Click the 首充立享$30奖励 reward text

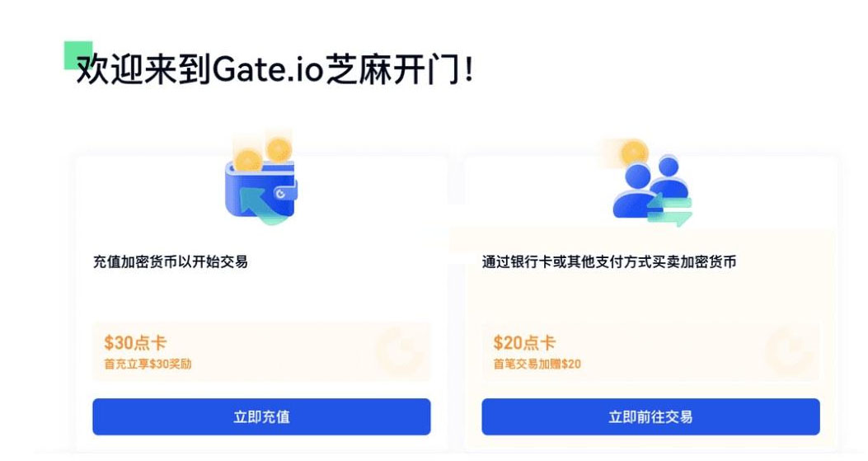148,364
